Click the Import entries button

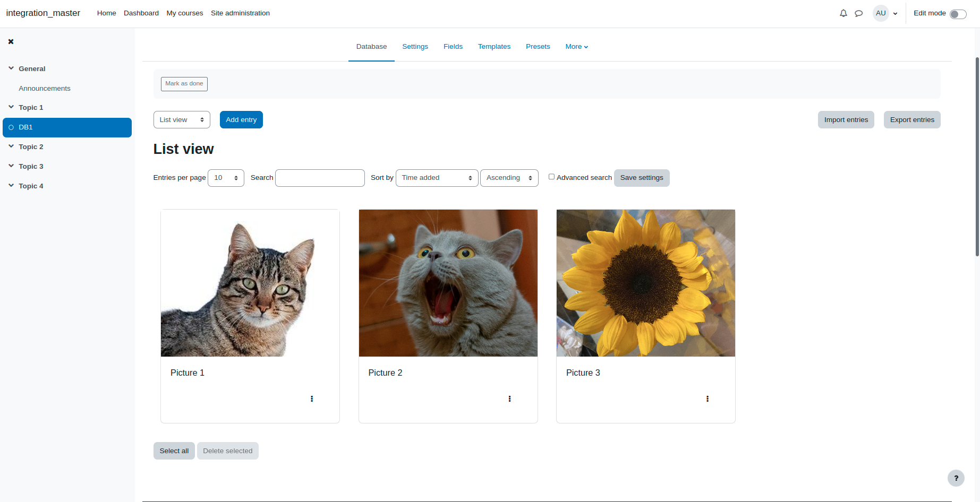pyautogui.click(x=846, y=119)
